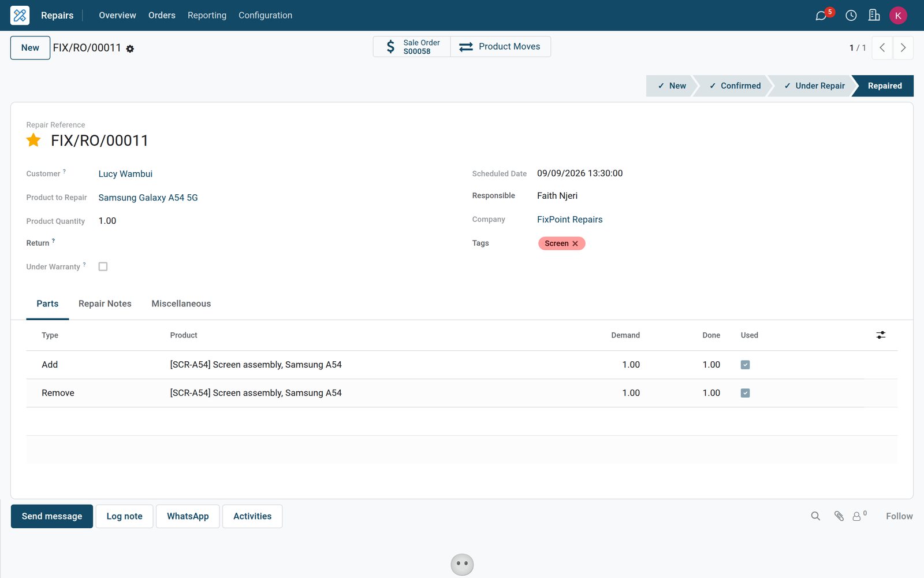The image size is (924, 578).
Task: Switch to the Repair Notes tab
Action: pos(105,304)
